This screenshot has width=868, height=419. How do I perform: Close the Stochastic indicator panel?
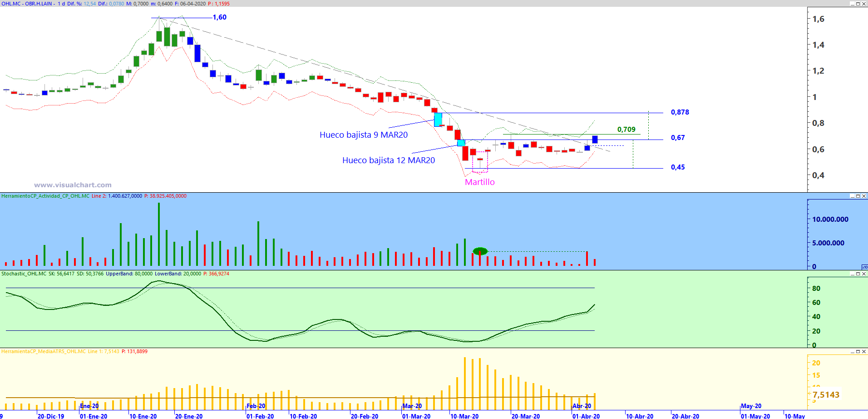pos(864,274)
